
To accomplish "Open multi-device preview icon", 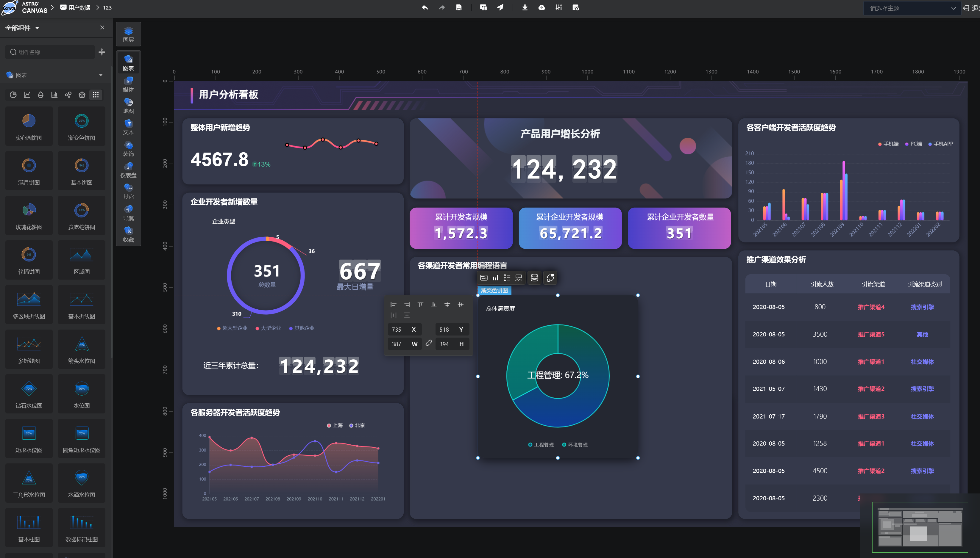I will (483, 8).
